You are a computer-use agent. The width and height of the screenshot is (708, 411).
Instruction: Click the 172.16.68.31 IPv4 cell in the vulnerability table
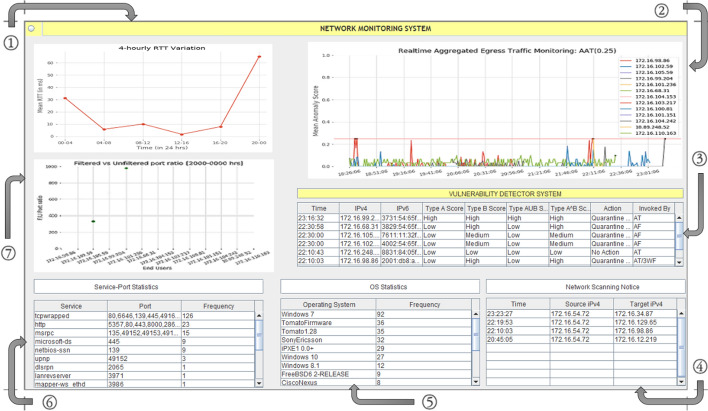tap(360, 226)
